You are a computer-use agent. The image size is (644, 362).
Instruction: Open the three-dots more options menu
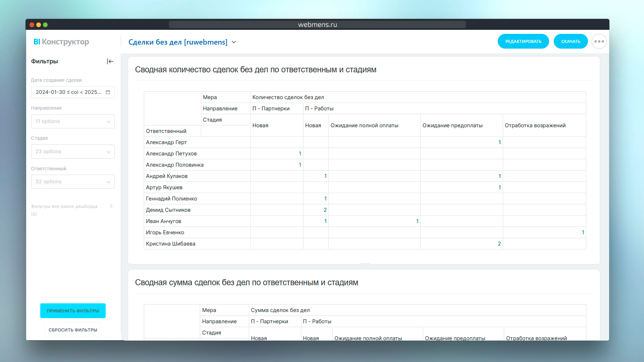tap(599, 42)
